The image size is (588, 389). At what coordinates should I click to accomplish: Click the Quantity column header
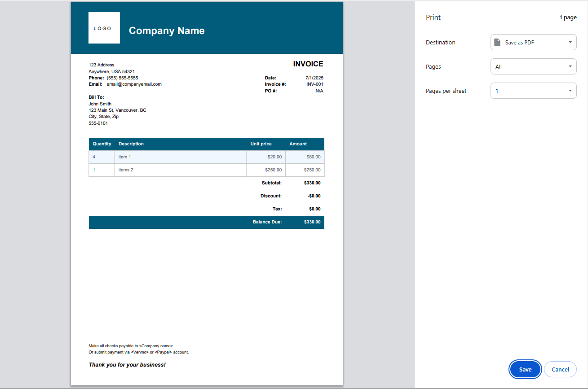[x=102, y=144]
